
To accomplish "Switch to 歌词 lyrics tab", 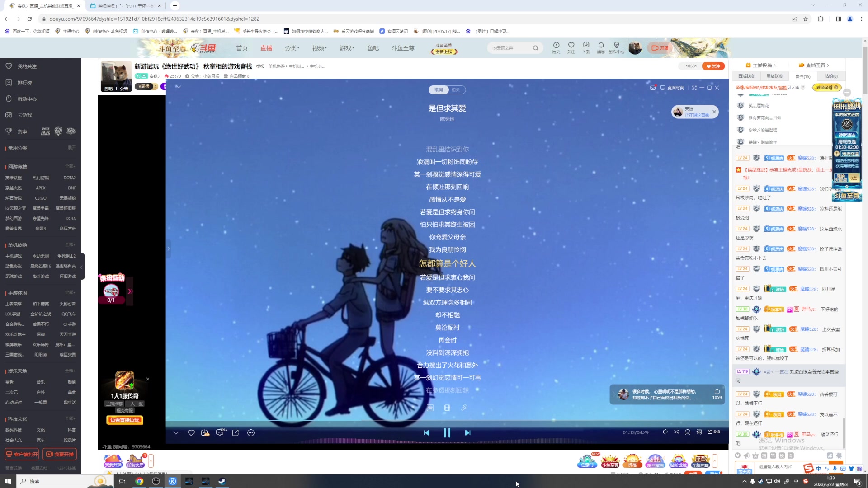I will click(x=439, y=90).
